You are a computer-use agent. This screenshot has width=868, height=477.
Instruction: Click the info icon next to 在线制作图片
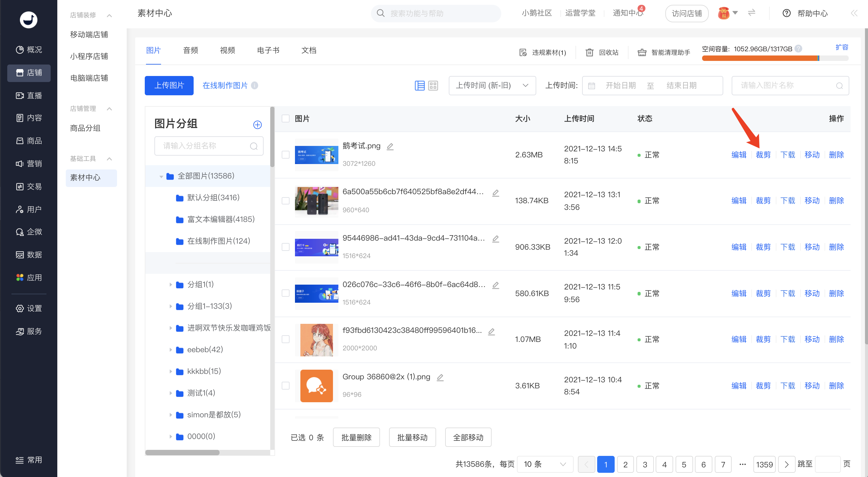point(255,86)
